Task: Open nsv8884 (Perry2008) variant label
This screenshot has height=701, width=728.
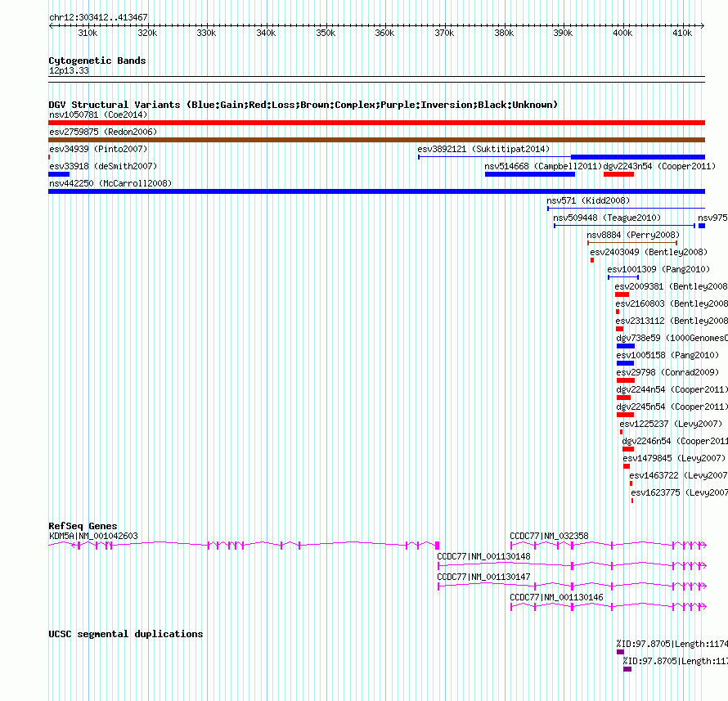Action: click(x=633, y=235)
